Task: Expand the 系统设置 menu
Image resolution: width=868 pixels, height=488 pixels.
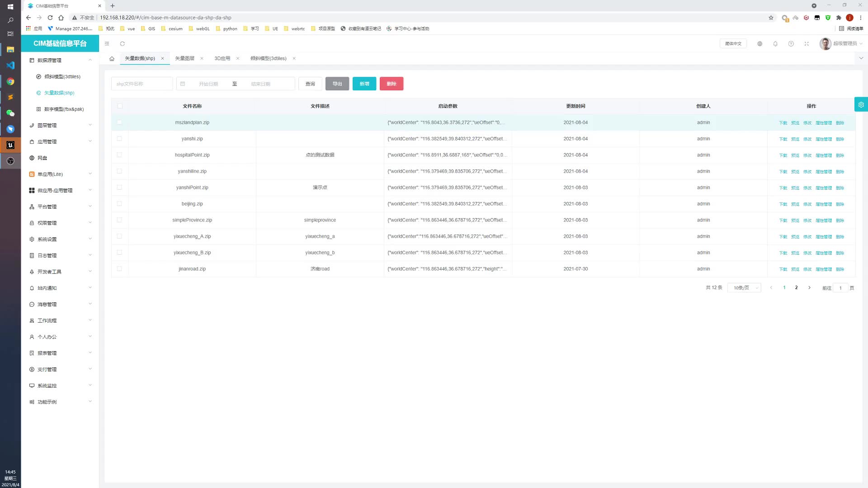Action: coord(60,239)
